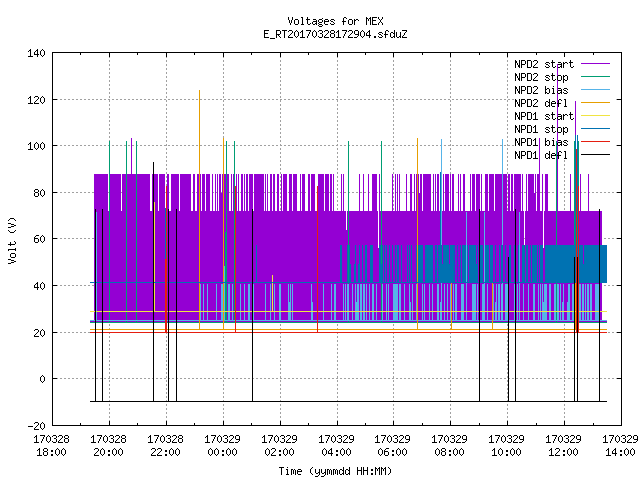Click the y-axis label 'Volt (V)'

(x=13, y=240)
